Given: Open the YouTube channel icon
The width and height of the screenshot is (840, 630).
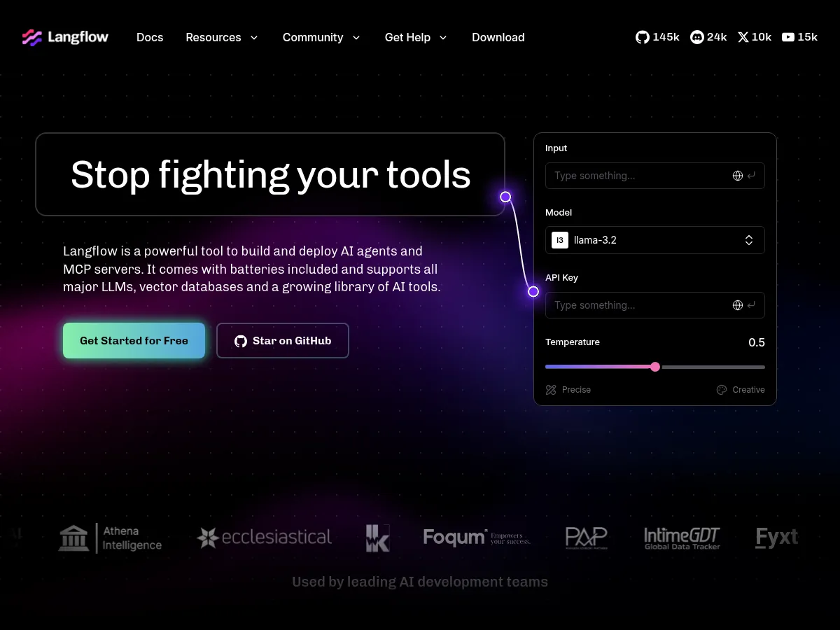Looking at the screenshot, I should (789, 37).
